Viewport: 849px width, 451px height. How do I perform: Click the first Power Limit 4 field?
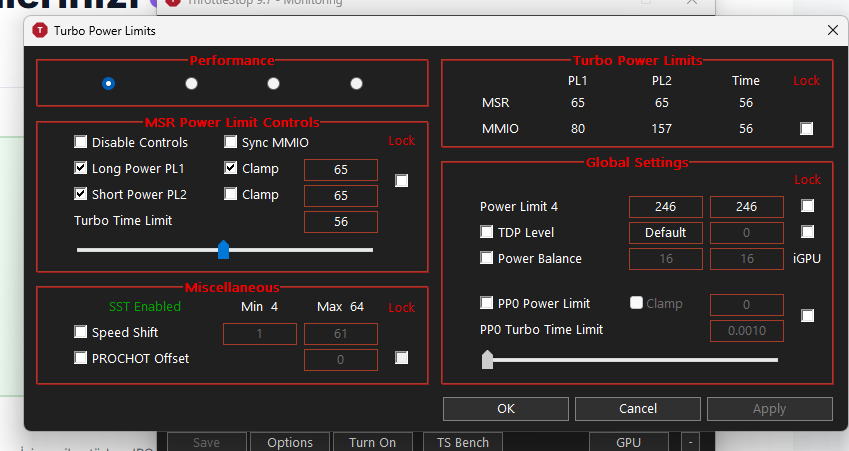coord(665,206)
